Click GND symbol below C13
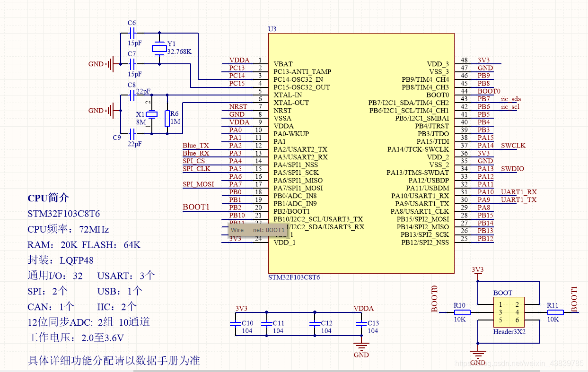Image resolution: width=588 pixels, height=372 pixels. tap(361, 346)
